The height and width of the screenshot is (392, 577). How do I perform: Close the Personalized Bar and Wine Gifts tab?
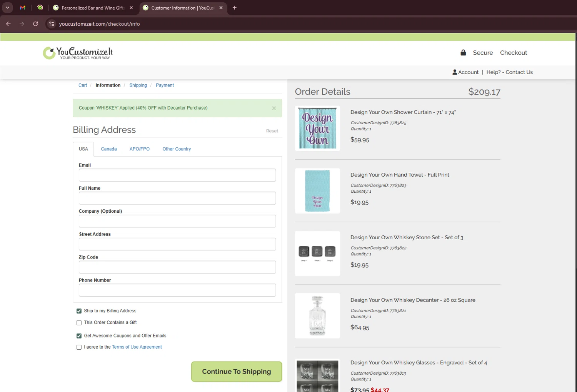(x=131, y=8)
